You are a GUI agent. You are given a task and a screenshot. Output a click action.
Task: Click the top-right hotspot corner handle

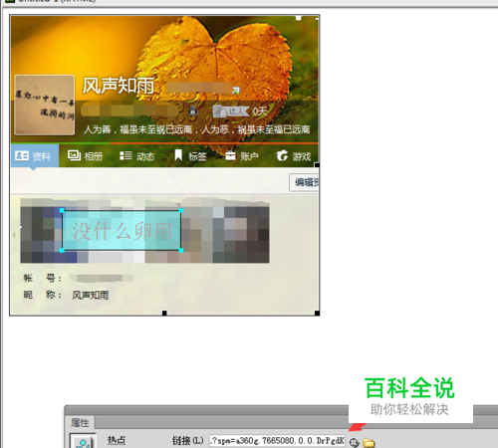[181, 210]
